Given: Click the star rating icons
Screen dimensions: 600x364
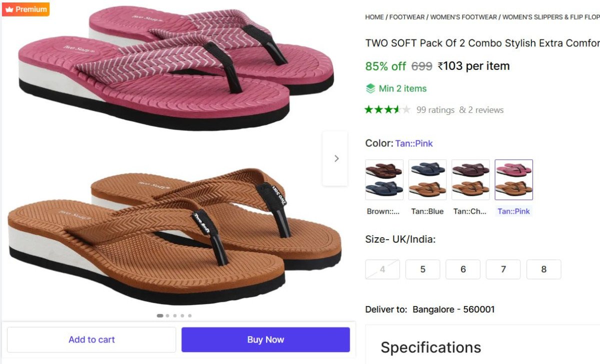Looking at the screenshot, I should click(x=387, y=110).
